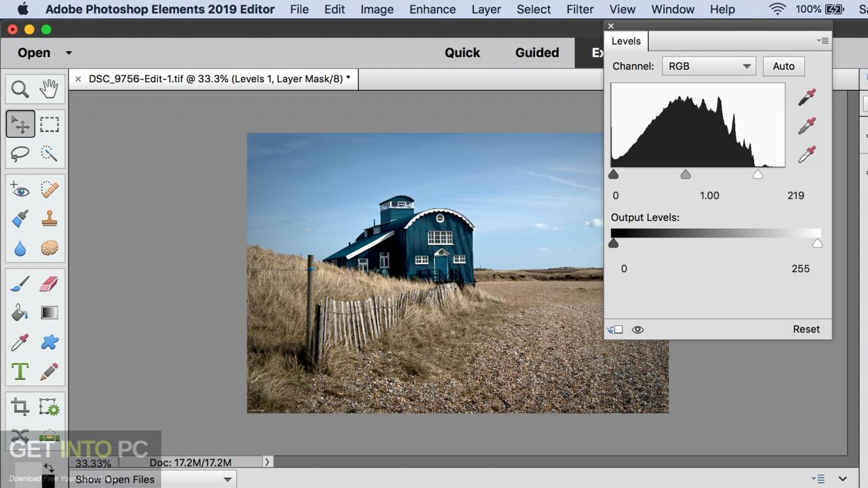Screen dimensions: 868x488
Task: Select the Recompose tool
Action: 49,407
